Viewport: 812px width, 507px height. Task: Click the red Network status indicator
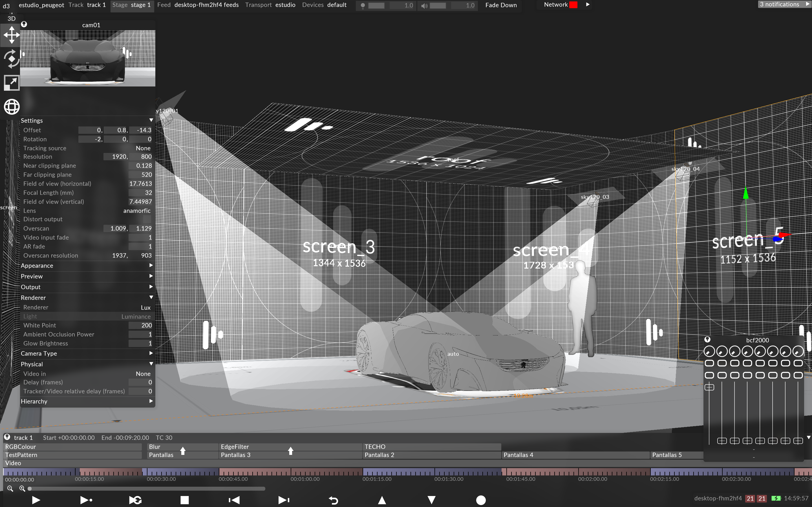coord(573,5)
